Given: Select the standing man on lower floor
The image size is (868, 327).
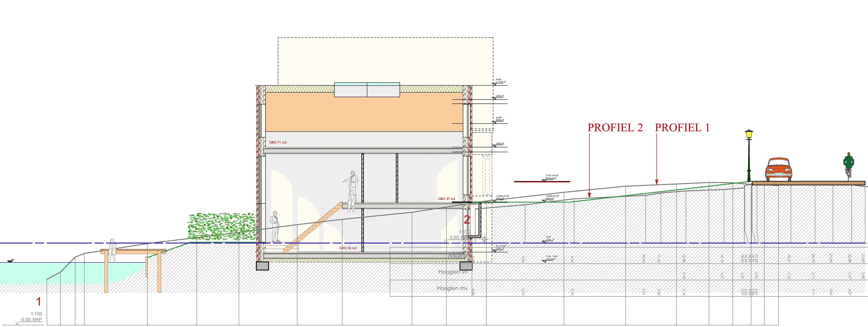Looking at the screenshot, I should point(275,226).
